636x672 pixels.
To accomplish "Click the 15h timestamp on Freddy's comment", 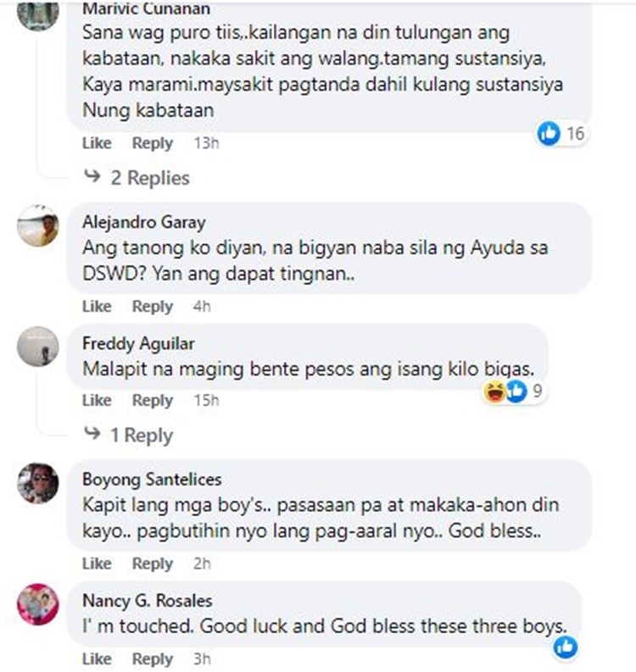I will point(206,400).
